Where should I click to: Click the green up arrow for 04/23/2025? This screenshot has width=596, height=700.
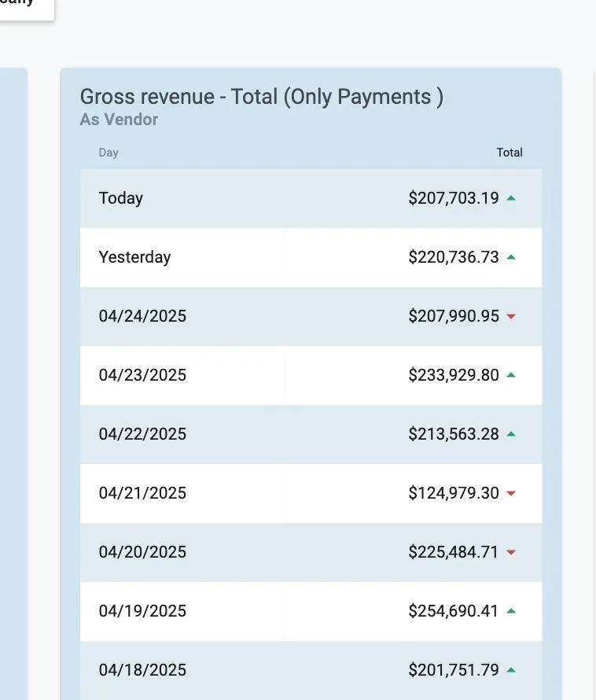(x=511, y=375)
